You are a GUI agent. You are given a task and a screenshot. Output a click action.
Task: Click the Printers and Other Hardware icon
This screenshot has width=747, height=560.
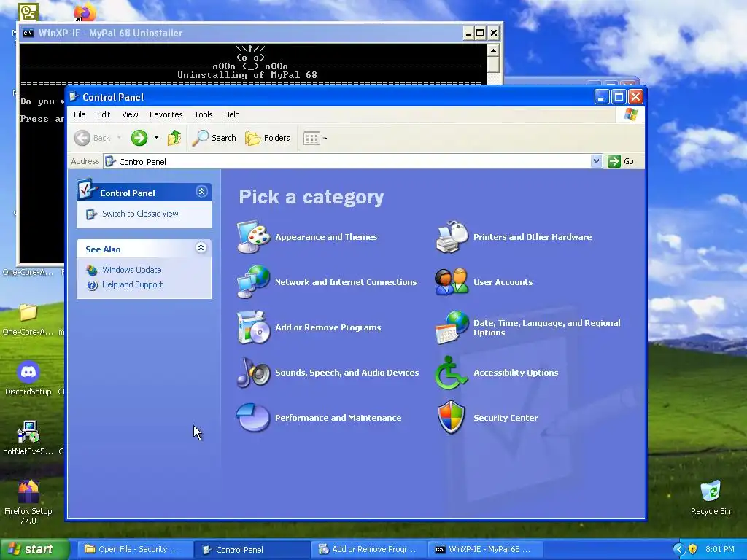click(452, 237)
